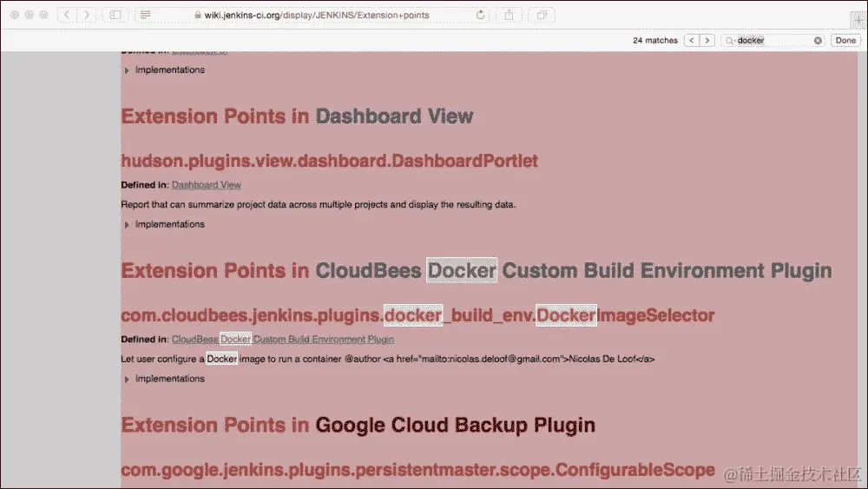
Task: Click the ConfigurableScope class heading
Action: [x=418, y=470]
